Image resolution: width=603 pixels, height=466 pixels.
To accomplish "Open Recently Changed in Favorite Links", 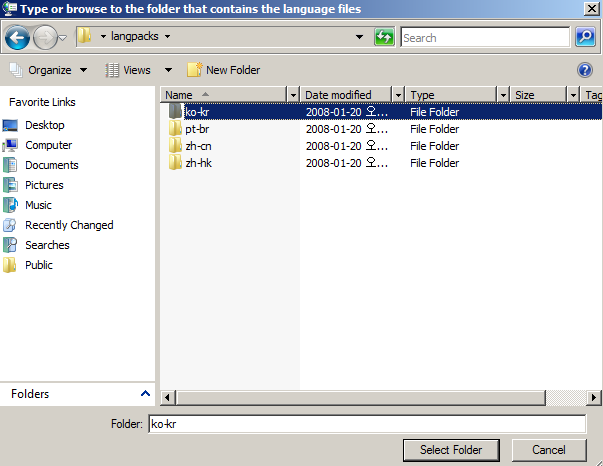I will pyautogui.click(x=69, y=225).
